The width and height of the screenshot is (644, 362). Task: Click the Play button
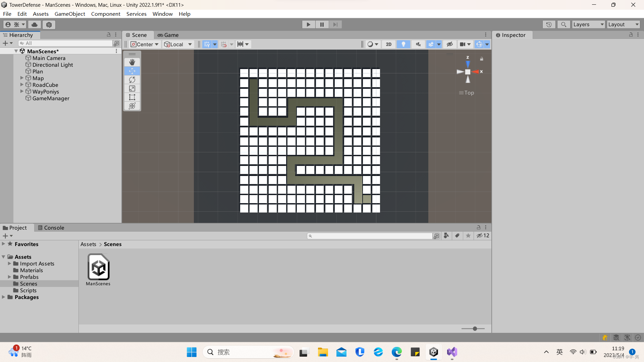click(308, 24)
